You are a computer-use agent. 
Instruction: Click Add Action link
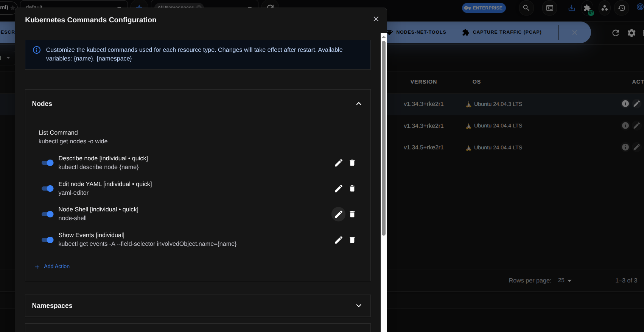[x=52, y=267]
